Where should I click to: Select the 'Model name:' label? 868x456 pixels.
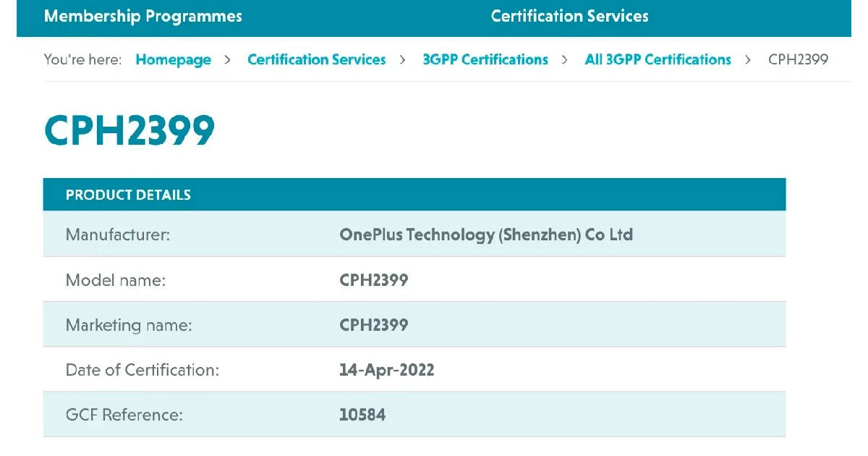(x=116, y=280)
